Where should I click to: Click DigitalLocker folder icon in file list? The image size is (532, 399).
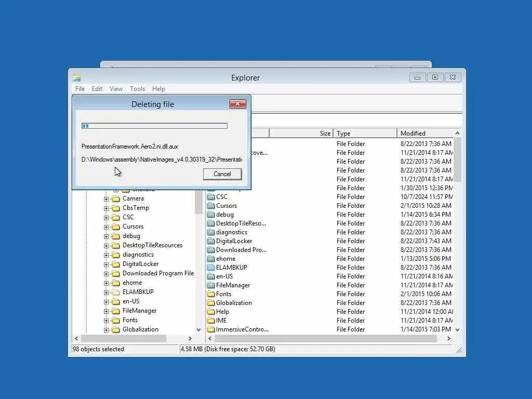pos(211,241)
